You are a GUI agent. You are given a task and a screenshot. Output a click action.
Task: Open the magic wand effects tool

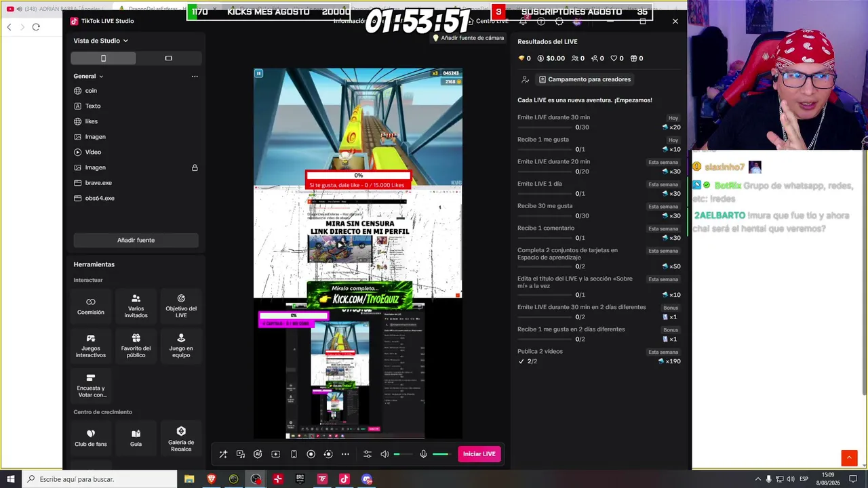(223, 454)
